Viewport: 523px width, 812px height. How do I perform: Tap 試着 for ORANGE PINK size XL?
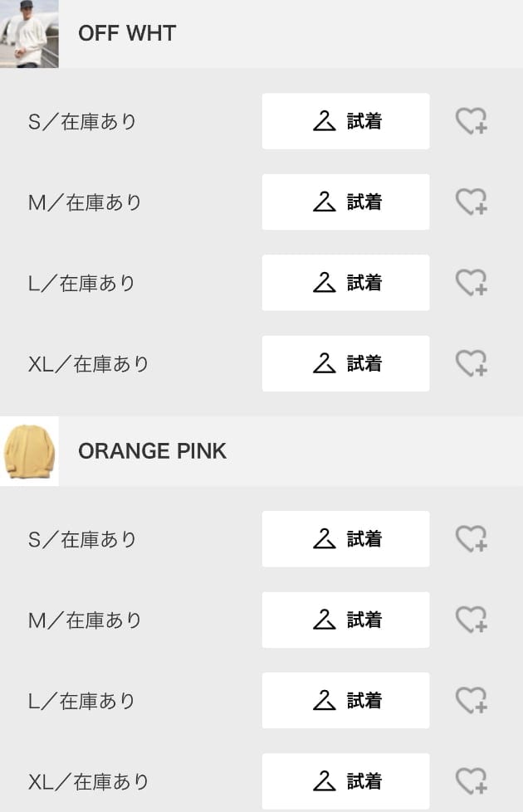pos(345,781)
